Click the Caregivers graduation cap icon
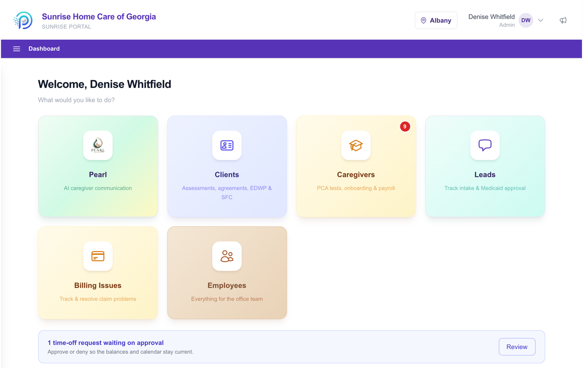 coord(356,146)
